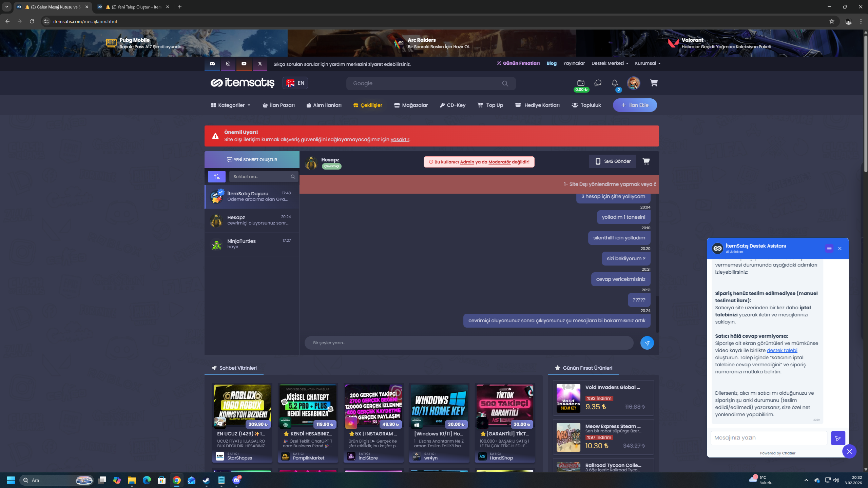Open the Void Invaders Global deal
The width and height of the screenshot is (868, 488).
tap(603, 398)
